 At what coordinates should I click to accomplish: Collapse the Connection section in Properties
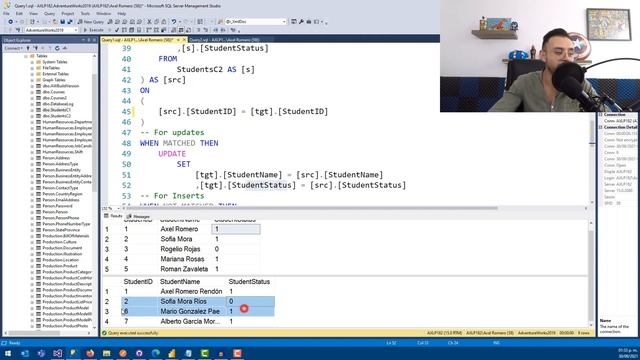click(601, 115)
